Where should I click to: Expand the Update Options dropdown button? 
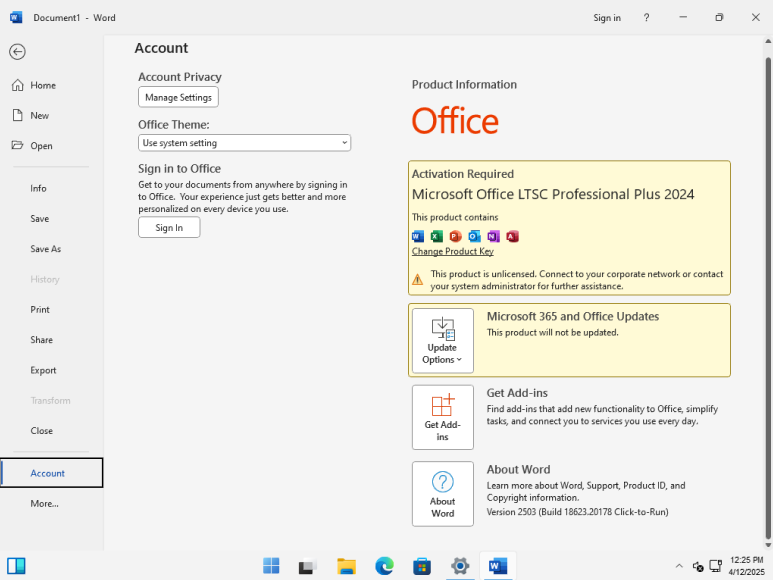pos(443,341)
